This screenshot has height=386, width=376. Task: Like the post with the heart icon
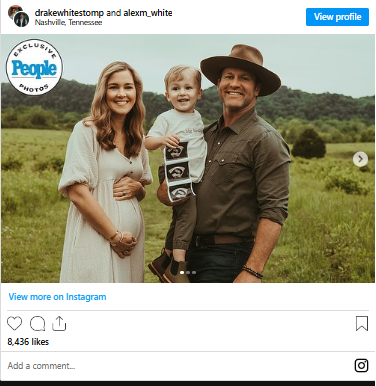(14, 324)
